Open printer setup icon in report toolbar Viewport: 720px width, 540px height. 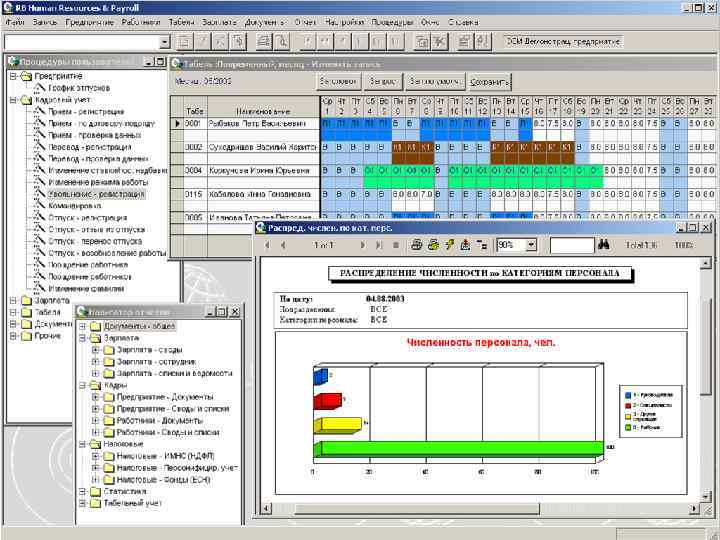tap(433, 245)
